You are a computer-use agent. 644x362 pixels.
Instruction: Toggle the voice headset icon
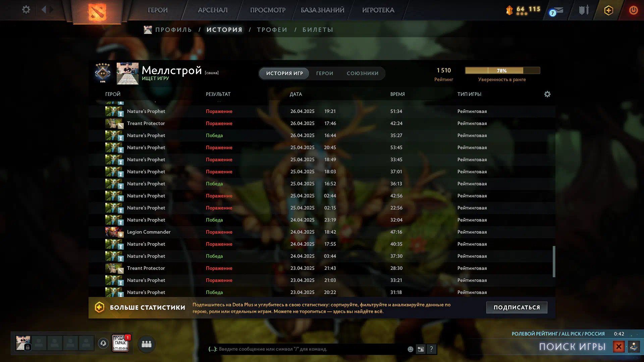[103, 343]
